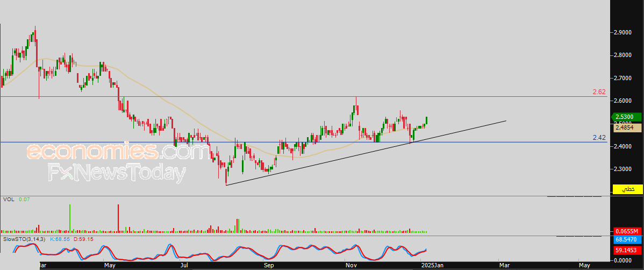
Task: Click the 2.42 support level label
Action: pos(599,138)
